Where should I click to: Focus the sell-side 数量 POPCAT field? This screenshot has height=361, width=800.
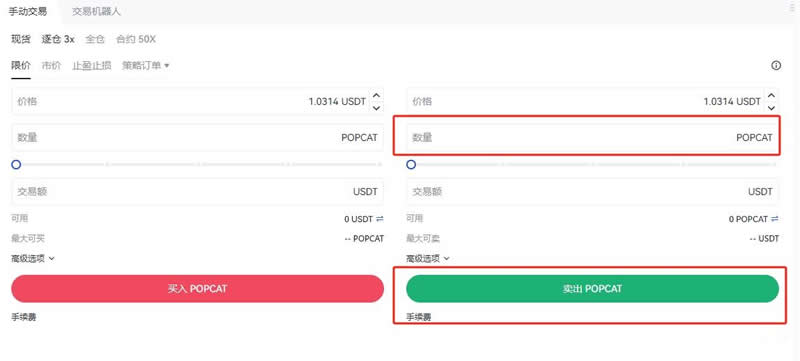coord(592,137)
